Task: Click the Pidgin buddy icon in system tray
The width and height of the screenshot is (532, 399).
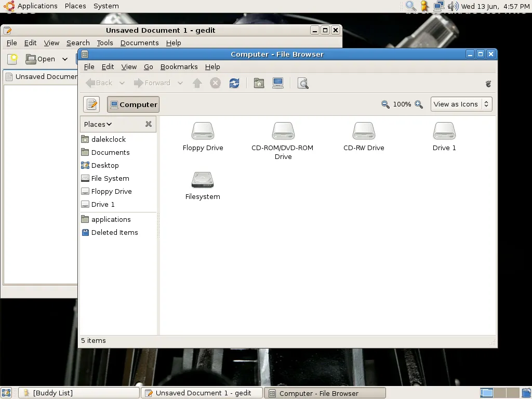Action: click(424, 6)
